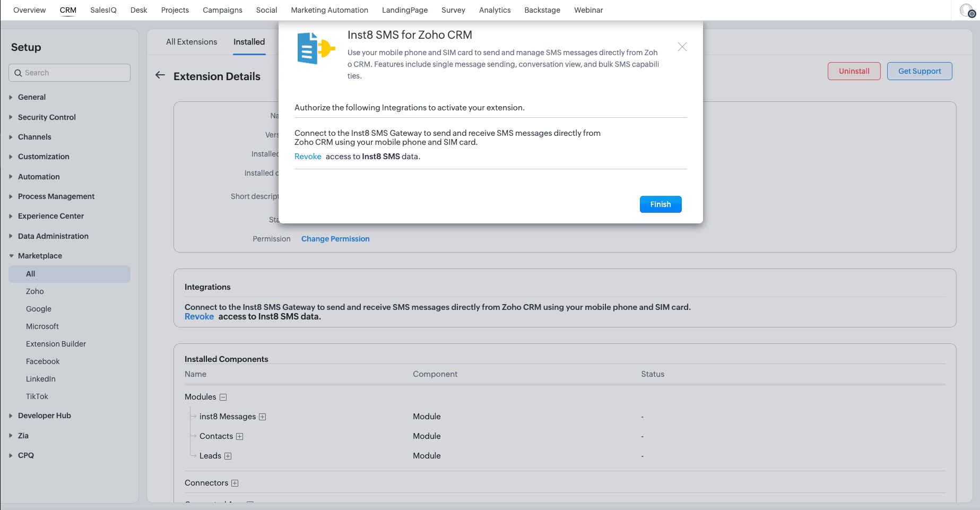Open the user profile avatar icon
Image resolution: width=980 pixels, height=510 pixels.
(968, 10)
